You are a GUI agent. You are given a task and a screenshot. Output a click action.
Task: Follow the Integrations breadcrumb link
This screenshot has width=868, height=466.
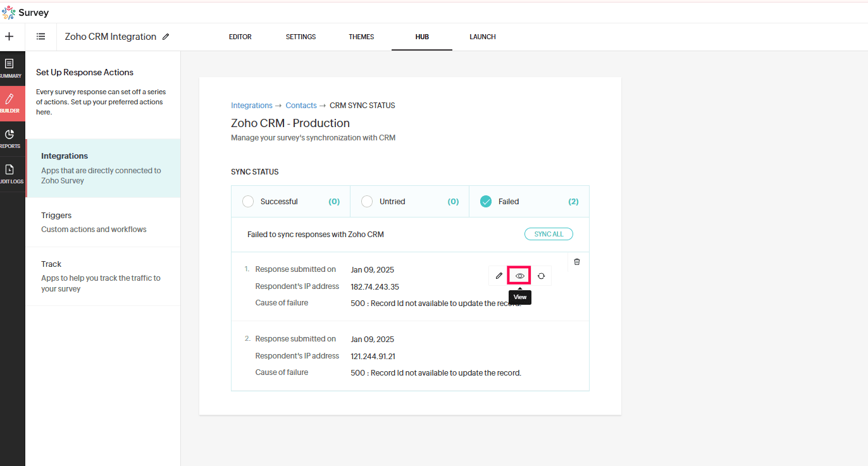[x=252, y=106]
